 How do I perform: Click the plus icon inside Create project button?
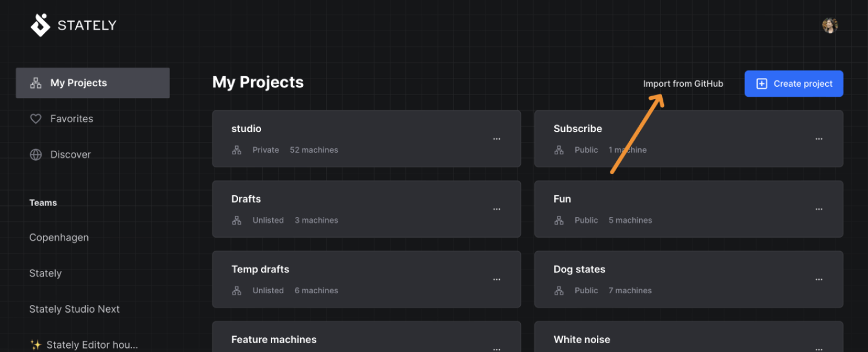(x=761, y=83)
